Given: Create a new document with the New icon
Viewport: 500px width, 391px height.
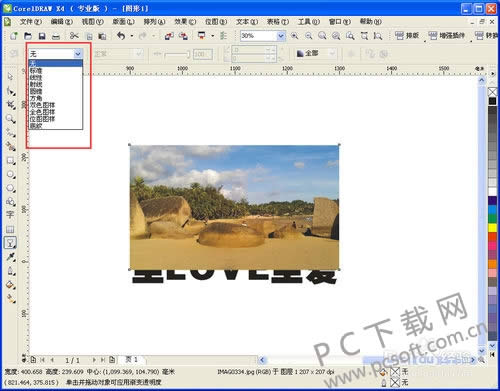Looking at the screenshot, I should point(14,36).
